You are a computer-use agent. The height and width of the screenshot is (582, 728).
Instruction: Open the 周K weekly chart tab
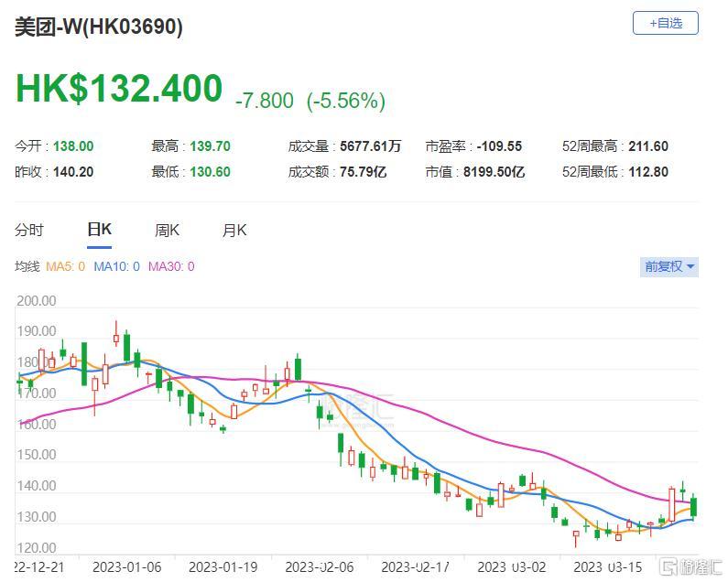(x=168, y=230)
